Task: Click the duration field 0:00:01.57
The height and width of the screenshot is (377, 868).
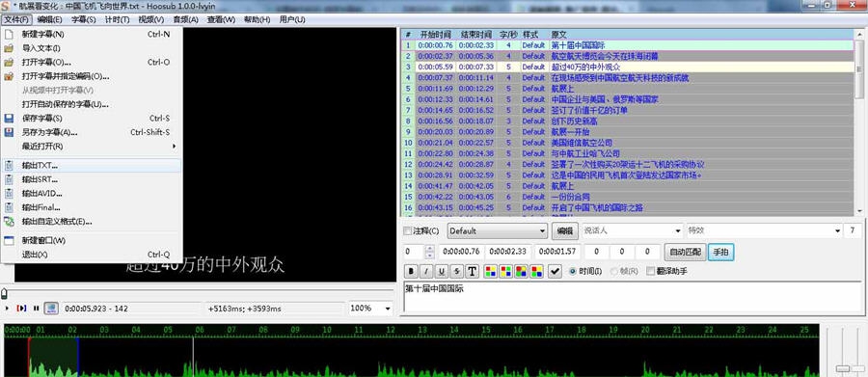Action: (557, 252)
